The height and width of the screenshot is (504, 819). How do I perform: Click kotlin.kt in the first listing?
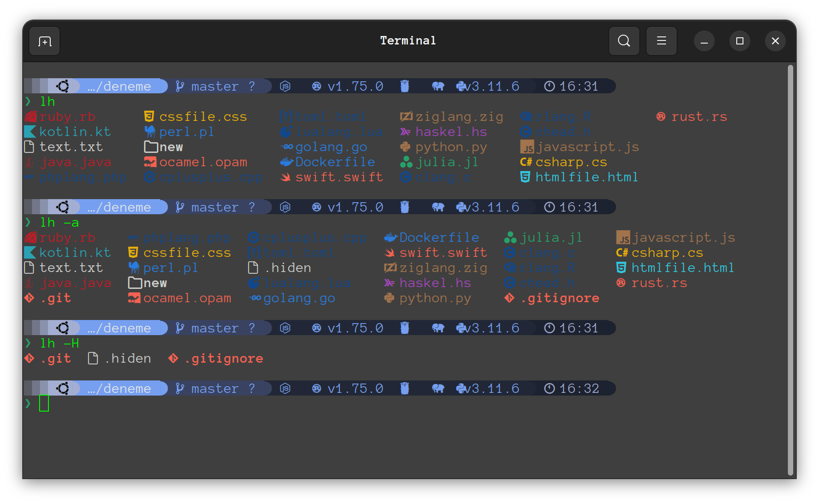click(75, 132)
